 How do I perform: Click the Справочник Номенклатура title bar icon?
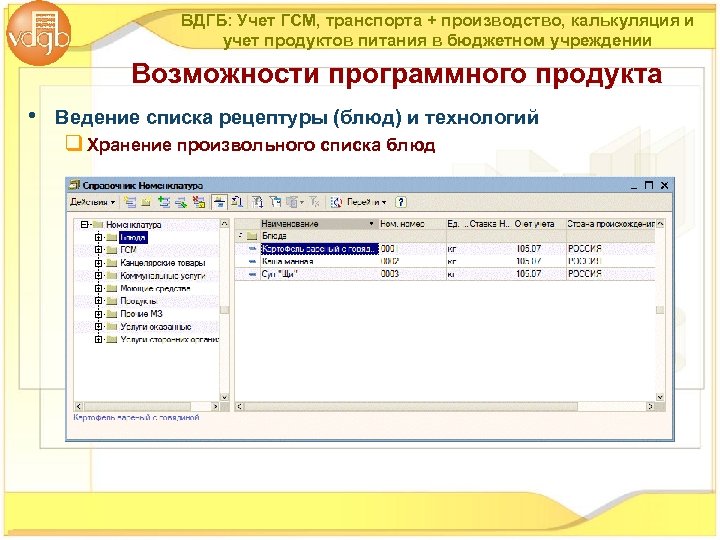74,186
